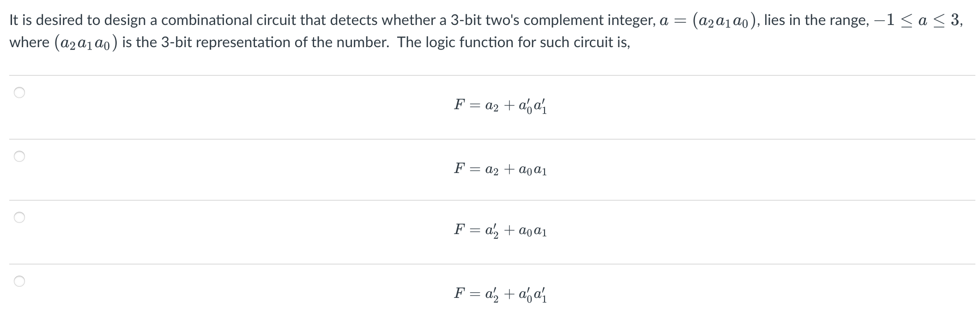
Task: Click the fourth answer option formula
Action: coord(501,294)
